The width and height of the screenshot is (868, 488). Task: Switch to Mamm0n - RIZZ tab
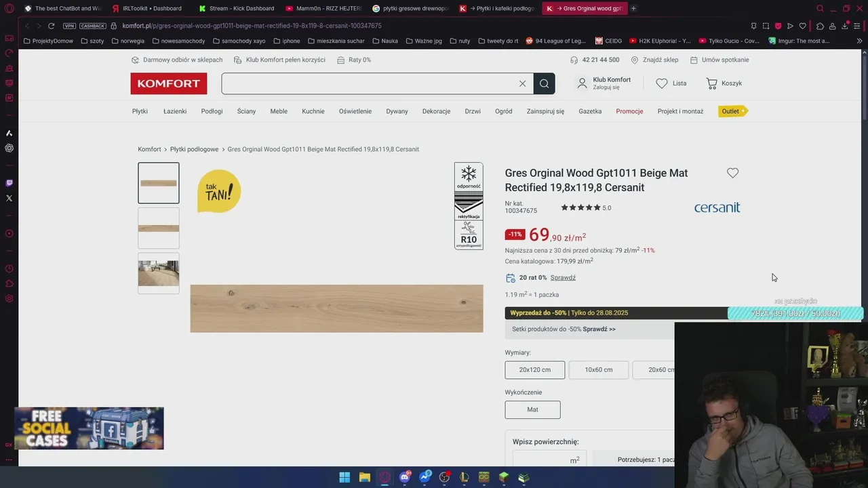tap(323, 8)
